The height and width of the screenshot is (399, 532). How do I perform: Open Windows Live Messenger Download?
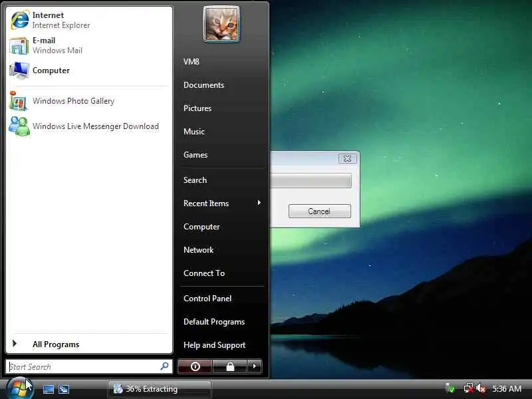tap(89, 126)
